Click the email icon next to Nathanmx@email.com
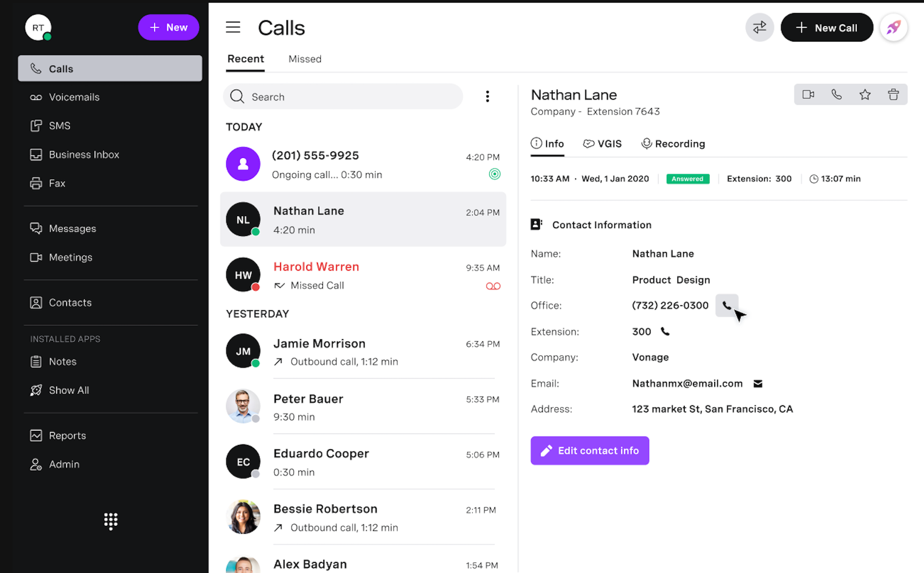 coord(758,383)
